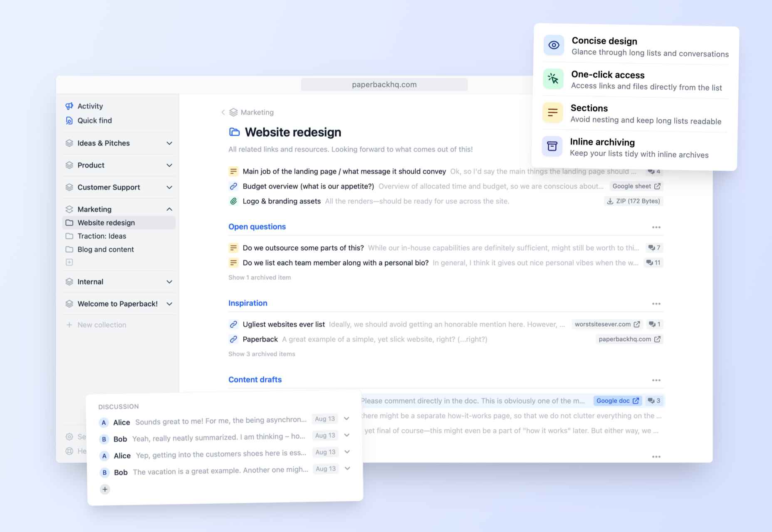Expand the Customer Support collection chevron
The image size is (772, 532).
169,187
